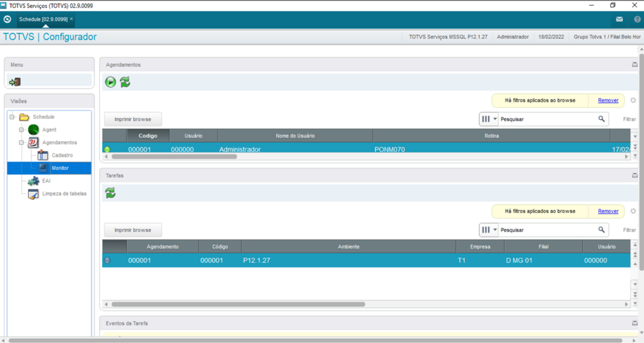
Task: Focus the Tarefas Pesquisar input field
Action: (x=548, y=230)
